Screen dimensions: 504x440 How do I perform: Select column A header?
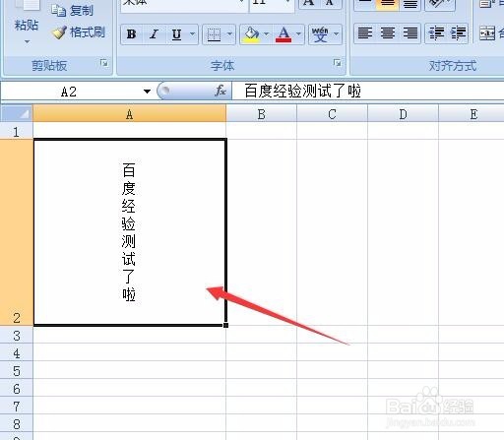[x=130, y=114]
